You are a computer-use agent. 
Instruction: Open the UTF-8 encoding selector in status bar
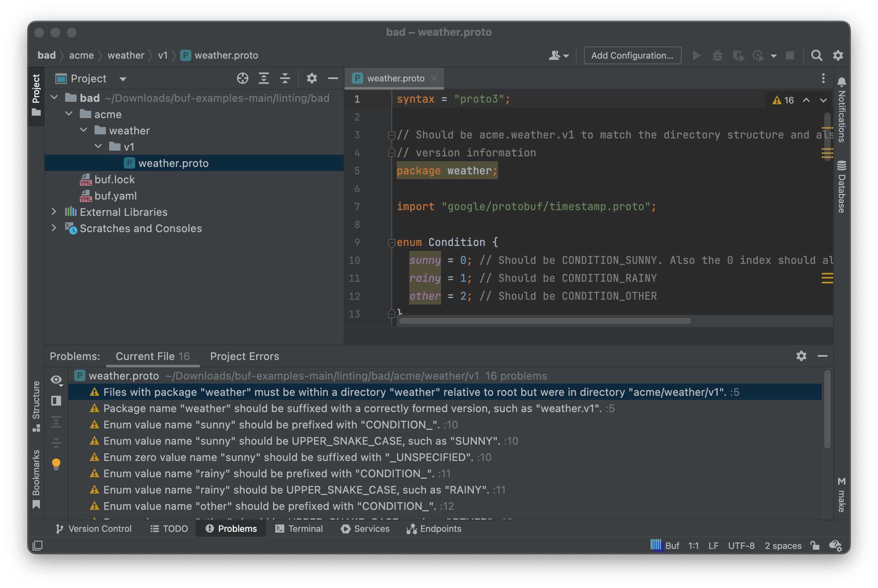click(x=741, y=546)
